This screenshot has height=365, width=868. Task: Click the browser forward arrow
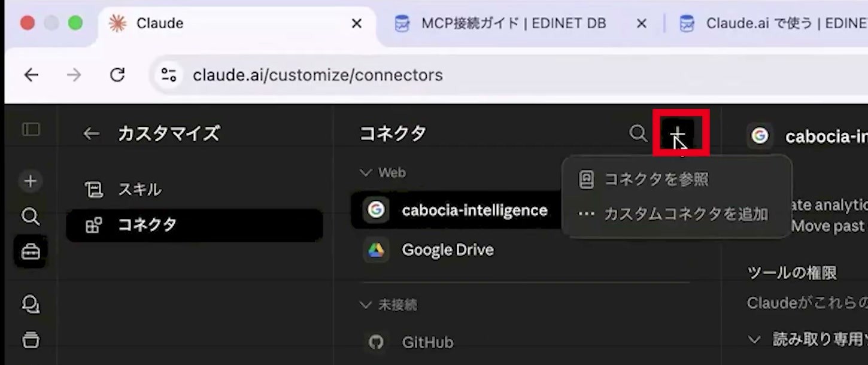click(74, 75)
